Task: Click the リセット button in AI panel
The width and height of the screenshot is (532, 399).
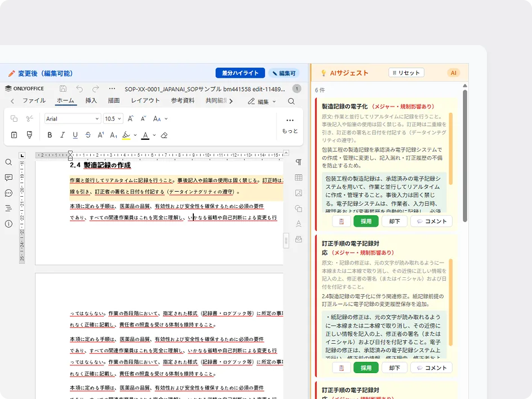Action: [406, 73]
